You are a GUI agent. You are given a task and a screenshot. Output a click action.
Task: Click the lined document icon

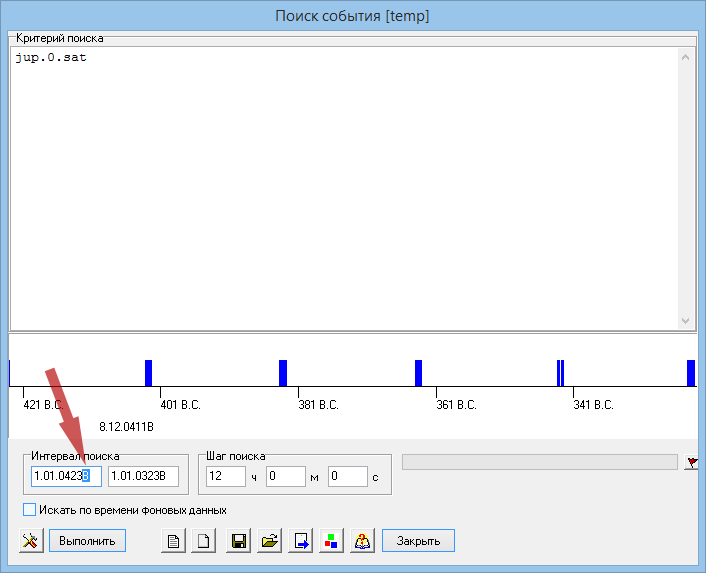click(174, 541)
